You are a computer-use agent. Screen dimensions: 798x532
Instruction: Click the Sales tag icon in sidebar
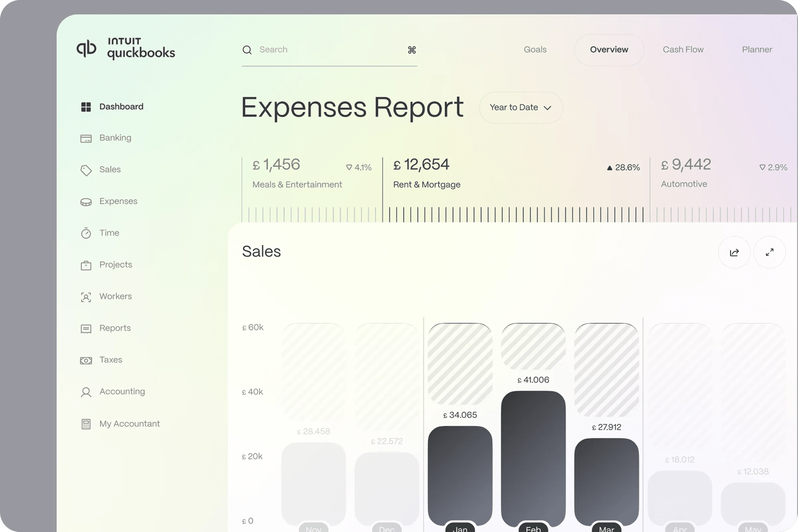click(86, 170)
